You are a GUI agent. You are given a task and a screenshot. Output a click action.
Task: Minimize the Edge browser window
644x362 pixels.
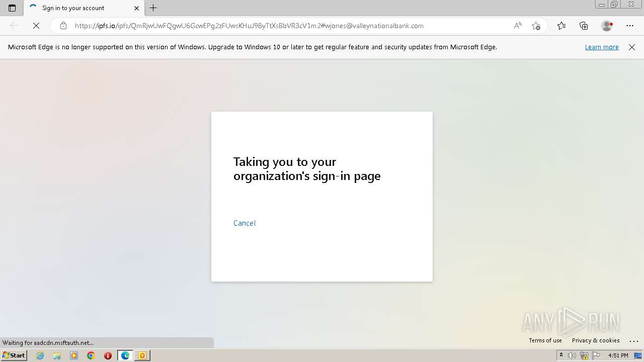[x=602, y=4]
